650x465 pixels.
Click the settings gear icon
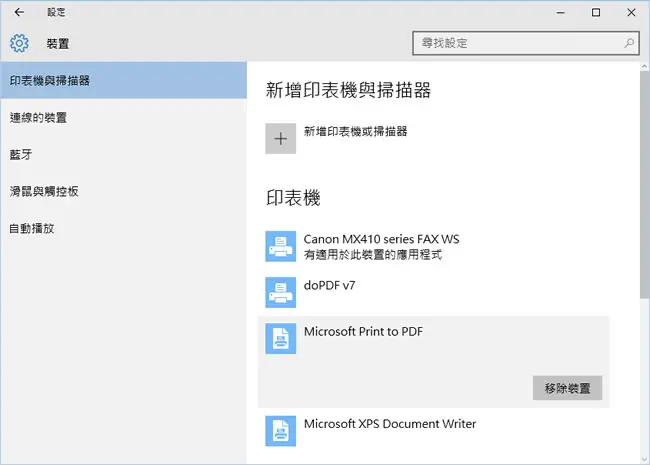click(x=19, y=43)
